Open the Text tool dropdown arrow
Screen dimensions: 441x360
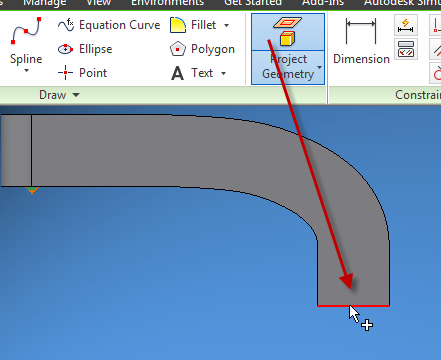click(x=224, y=73)
